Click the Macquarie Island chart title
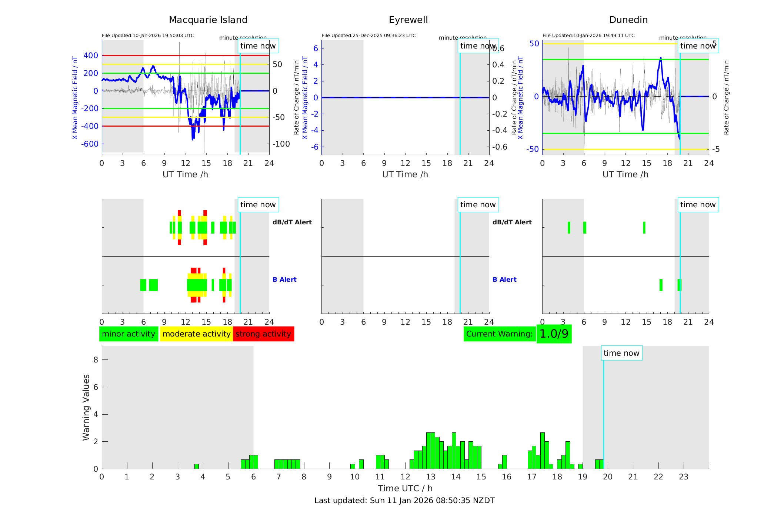 coord(208,20)
